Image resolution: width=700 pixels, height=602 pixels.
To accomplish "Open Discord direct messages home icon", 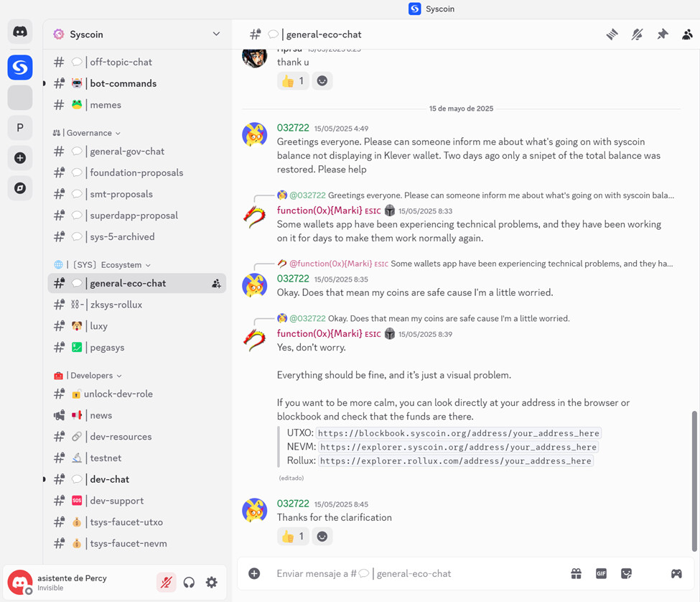I will 19,32.
